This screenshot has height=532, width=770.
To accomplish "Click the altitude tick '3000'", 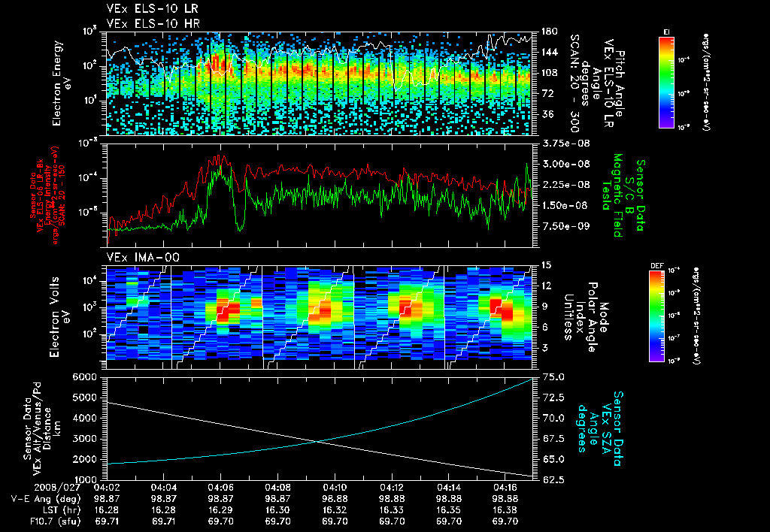I will [83, 439].
